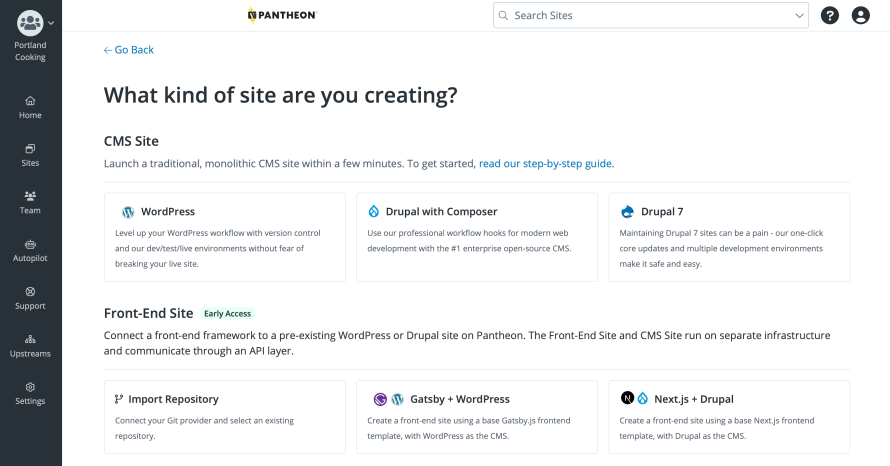The image size is (890, 466).
Task: Click the Pantheon logo in the header
Action: tap(282, 15)
